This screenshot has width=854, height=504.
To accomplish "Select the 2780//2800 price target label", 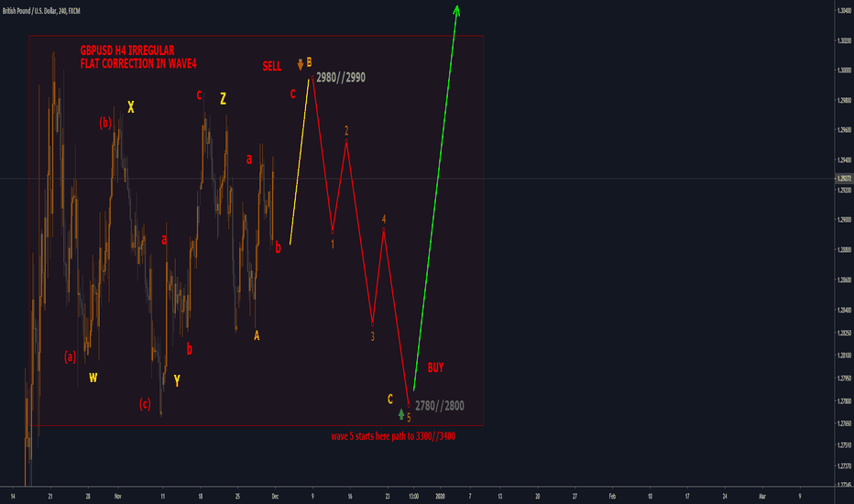I will click(439, 404).
